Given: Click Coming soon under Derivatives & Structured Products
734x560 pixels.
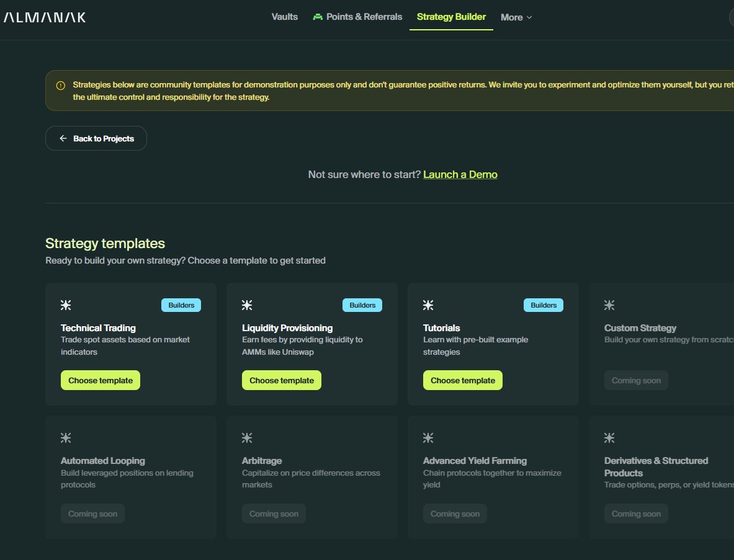Looking at the screenshot, I should pyautogui.click(x=636, y=513).
